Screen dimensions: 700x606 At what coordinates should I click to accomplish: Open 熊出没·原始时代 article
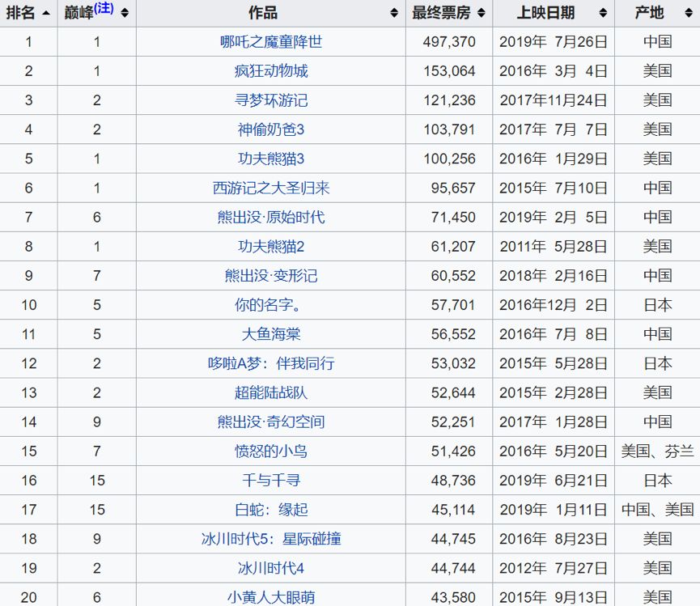(271, 218)
